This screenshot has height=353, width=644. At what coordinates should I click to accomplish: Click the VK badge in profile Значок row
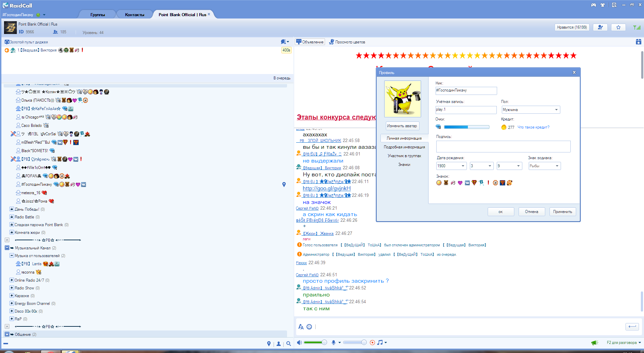pyautogui.click(x=467, y=183)
